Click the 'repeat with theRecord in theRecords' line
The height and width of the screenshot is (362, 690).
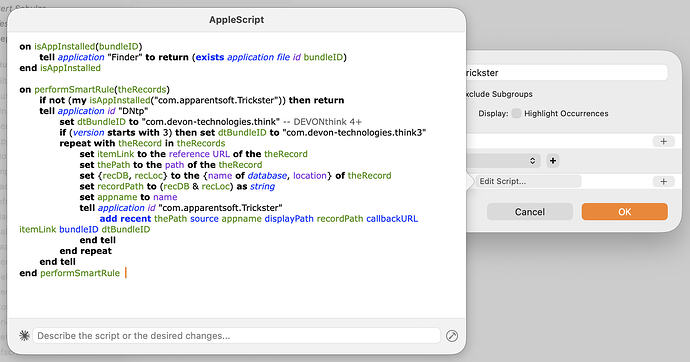pyautogui.click(x=142, y=143)
